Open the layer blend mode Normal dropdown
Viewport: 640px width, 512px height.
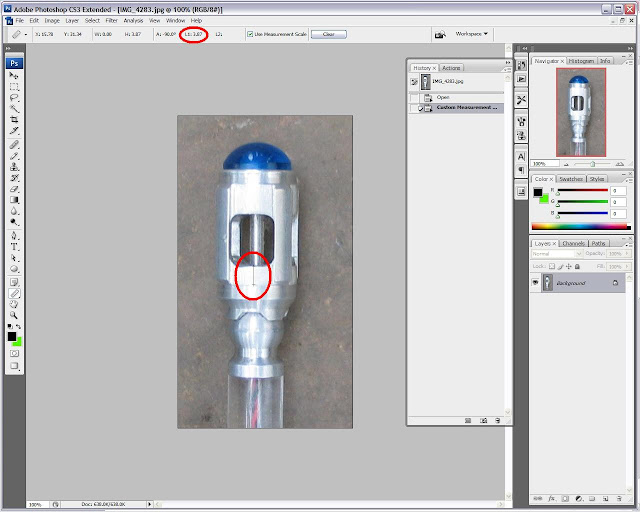(557, 254)
